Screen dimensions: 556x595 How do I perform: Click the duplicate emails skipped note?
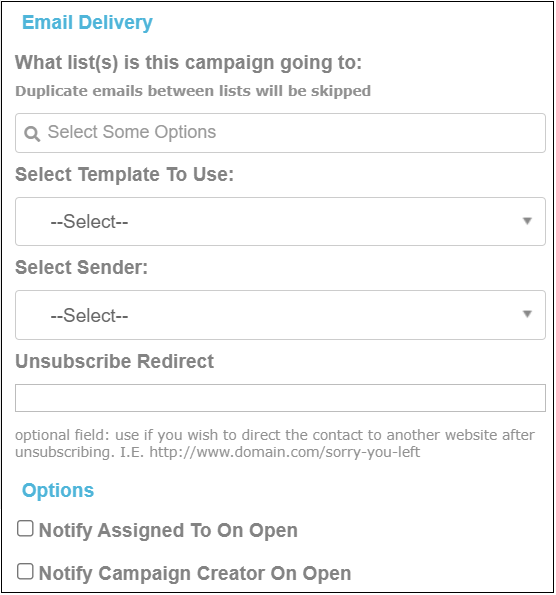click(x=193, y=91)
